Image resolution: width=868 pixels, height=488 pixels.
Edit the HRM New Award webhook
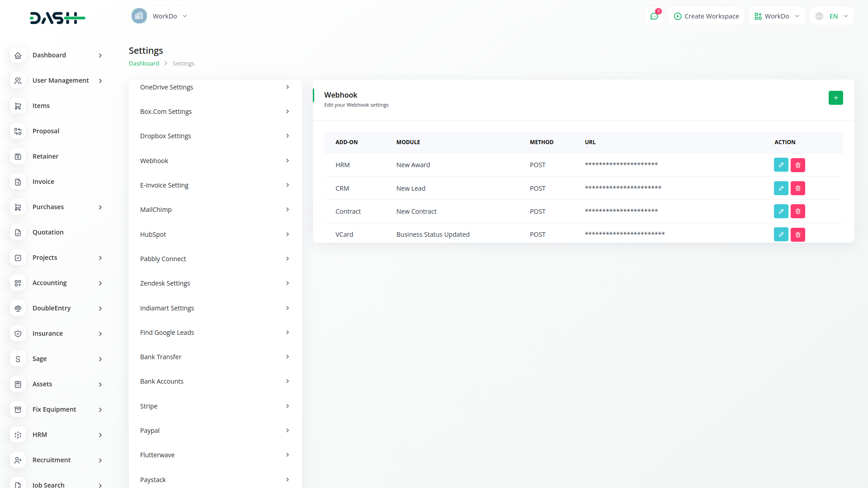pos(781,165)
